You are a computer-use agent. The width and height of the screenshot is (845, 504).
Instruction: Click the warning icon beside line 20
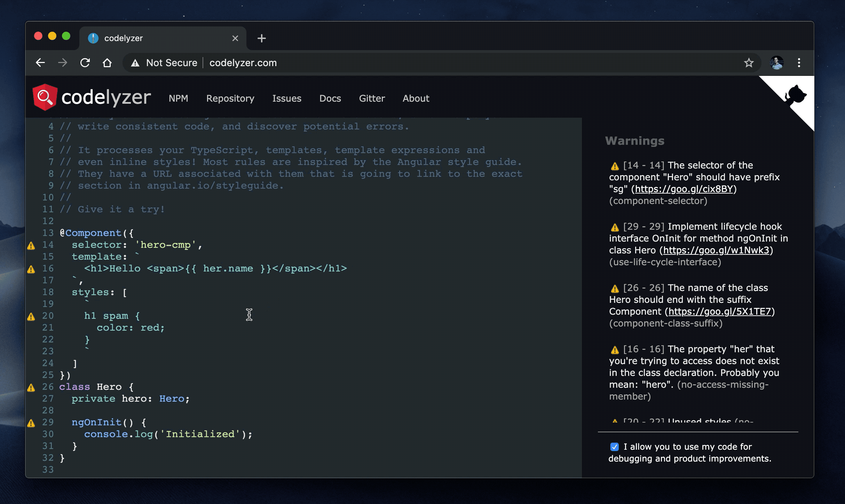click(31, 317)
